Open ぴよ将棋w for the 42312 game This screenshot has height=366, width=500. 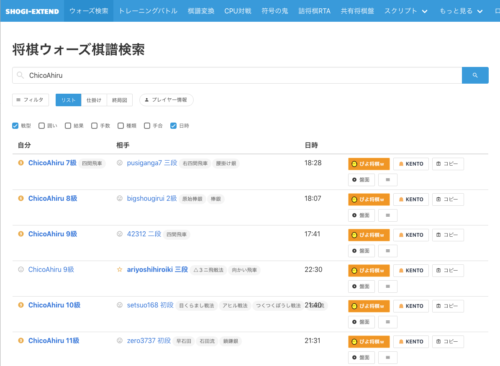coord(369,235)
